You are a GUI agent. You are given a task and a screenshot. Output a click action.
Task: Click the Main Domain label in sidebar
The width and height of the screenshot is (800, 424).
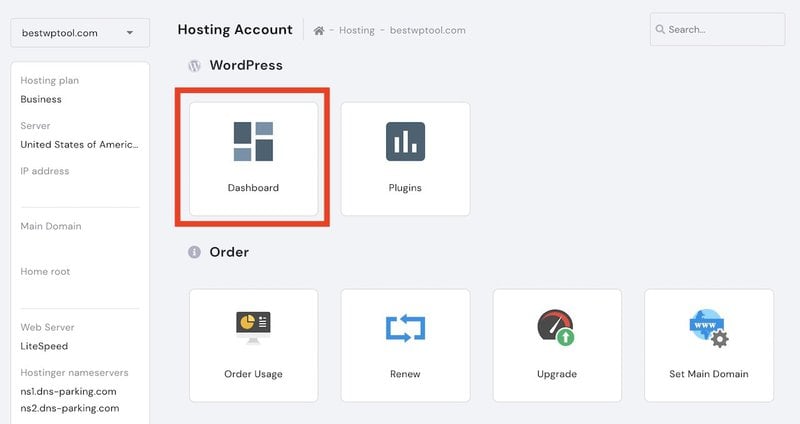click(x=51, y=227)
